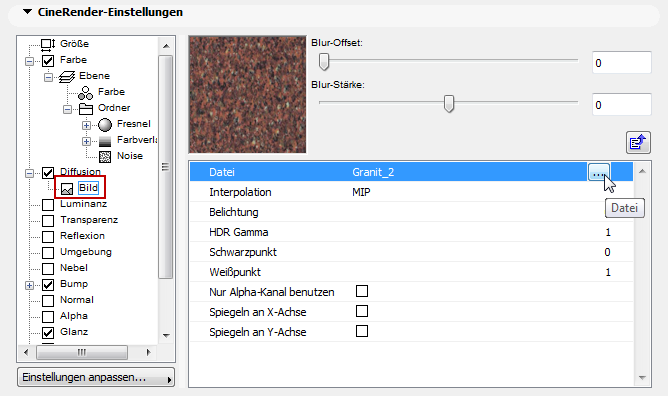Image resolution: width=668 pixels, height=396 pixels.
Task: Click the properties list scroll-up arrow
Action: 642,171
